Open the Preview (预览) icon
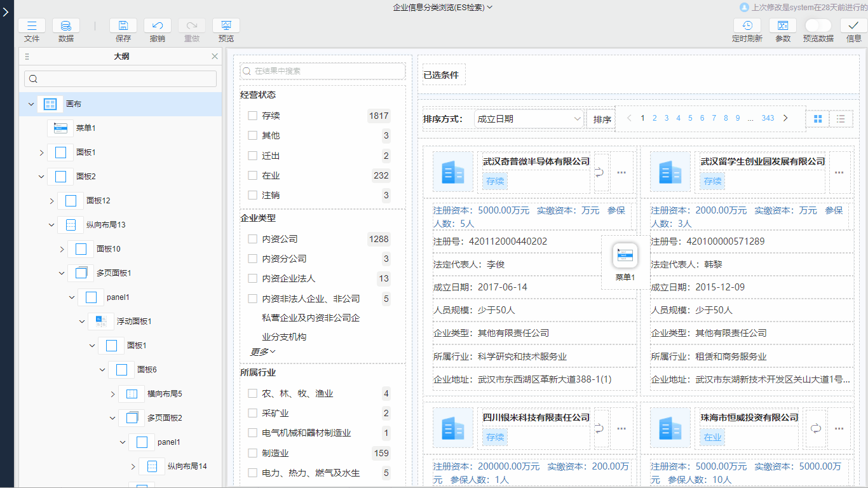The height and width of the screenshot is (488, 868). click(x=226, y=26)
